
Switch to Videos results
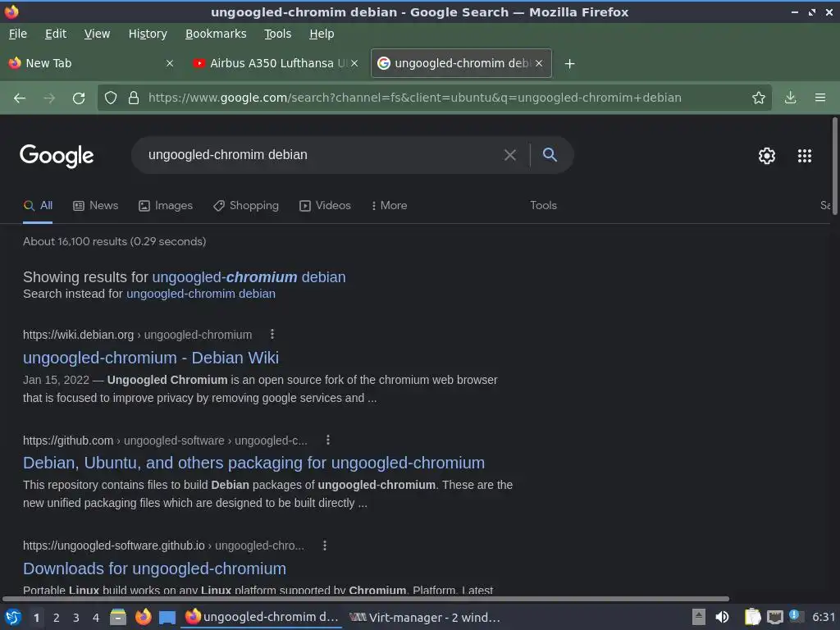[325, 205]
